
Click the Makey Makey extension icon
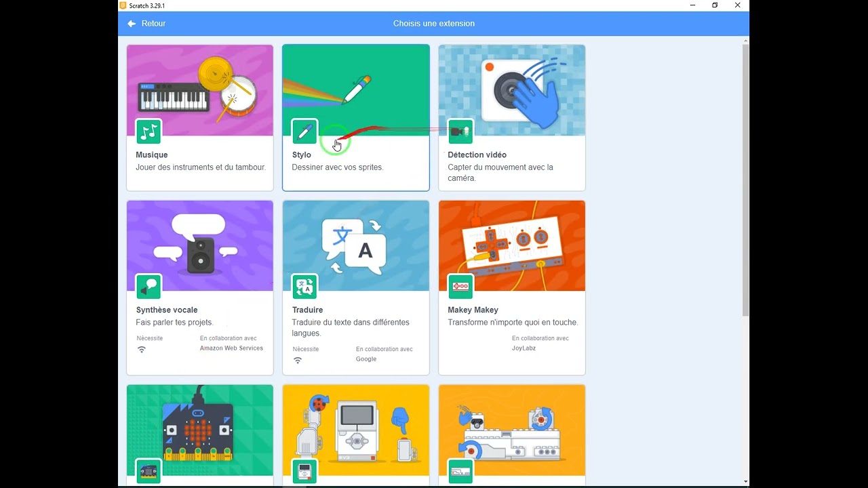pos(460,286)
